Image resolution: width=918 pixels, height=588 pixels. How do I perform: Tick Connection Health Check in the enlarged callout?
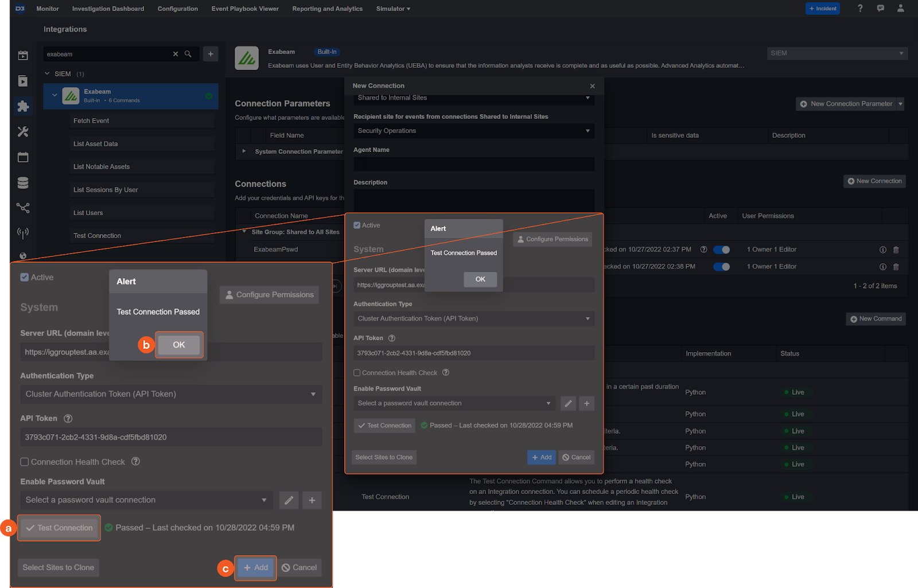tap(25, 462)
